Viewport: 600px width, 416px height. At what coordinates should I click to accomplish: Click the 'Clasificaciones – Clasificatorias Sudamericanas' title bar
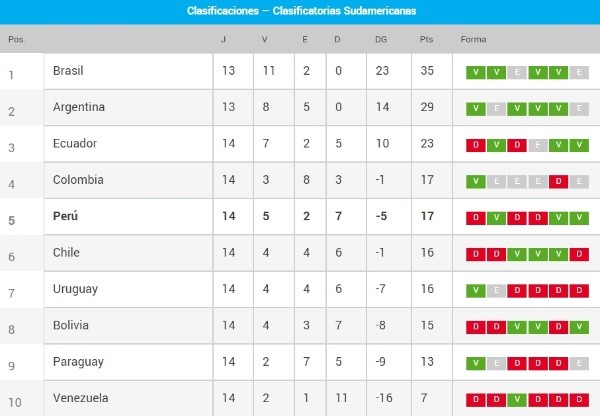click(300, 11)
